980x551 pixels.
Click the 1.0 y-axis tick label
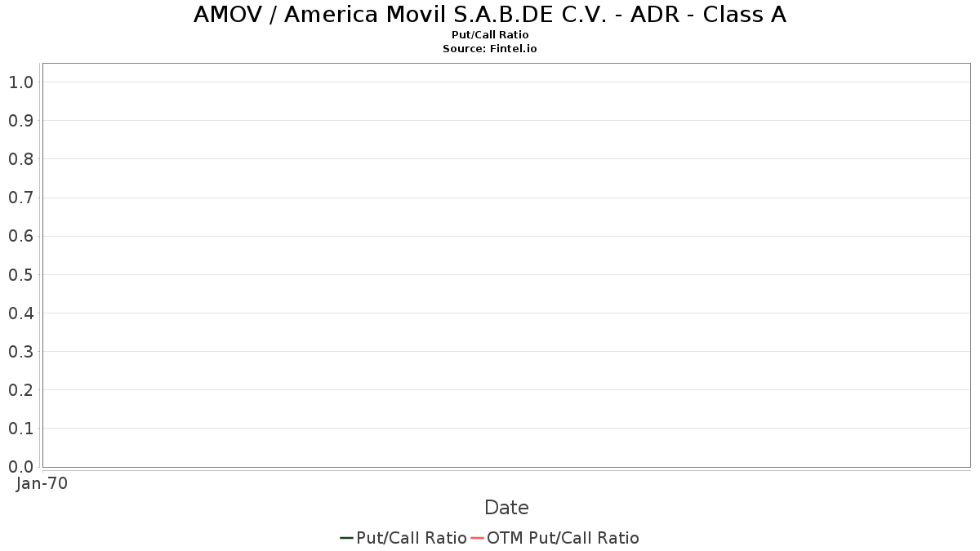pyautogui.click(x=20, y=82)
